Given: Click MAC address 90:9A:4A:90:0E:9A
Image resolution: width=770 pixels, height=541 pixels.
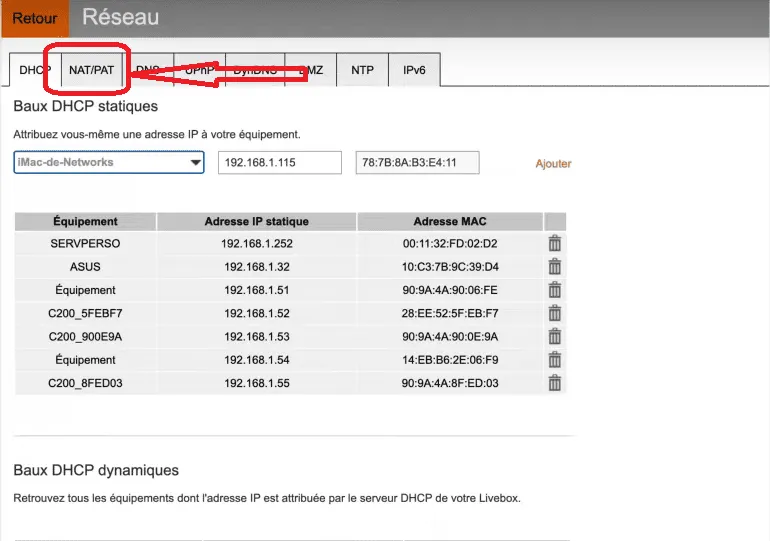Looking at the screenshot, I should point(450,337).
